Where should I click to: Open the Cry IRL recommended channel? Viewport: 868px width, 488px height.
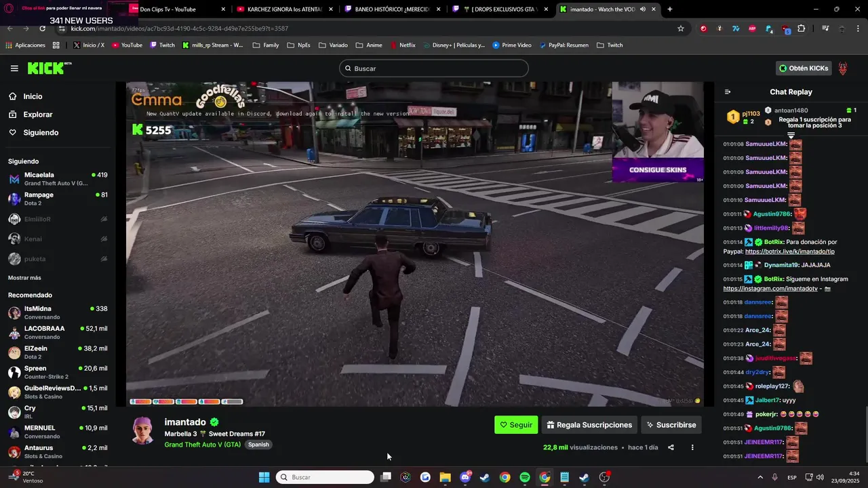58,412
